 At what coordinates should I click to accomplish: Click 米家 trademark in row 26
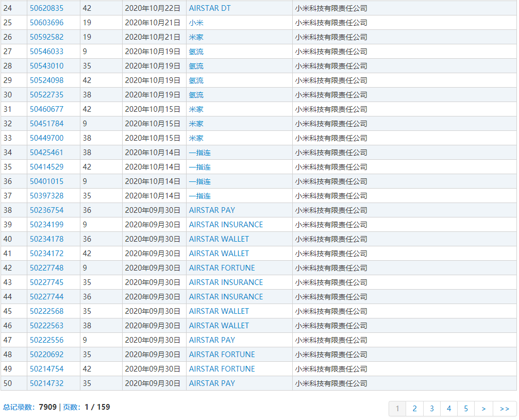(196, 37)
